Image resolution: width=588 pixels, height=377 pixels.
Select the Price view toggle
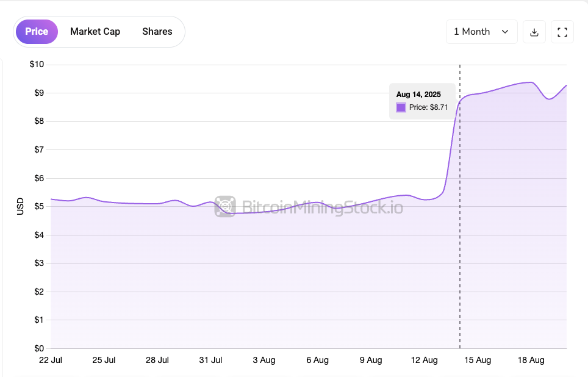pyautogui.click(x=37, y=32)
